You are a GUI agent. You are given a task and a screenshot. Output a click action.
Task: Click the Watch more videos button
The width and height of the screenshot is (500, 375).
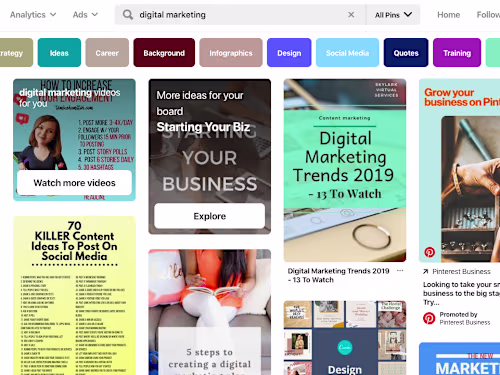click(74, 183)
